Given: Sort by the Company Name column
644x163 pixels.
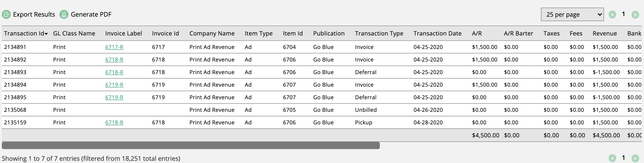Looking at the screenshot, I should coord(212,33).
